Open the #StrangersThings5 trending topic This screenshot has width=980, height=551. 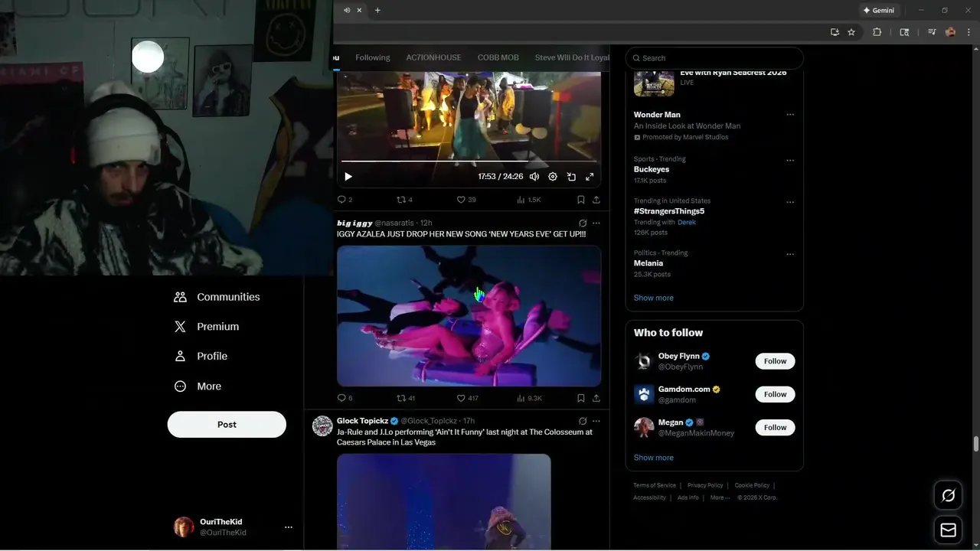(x=669, y=211)
